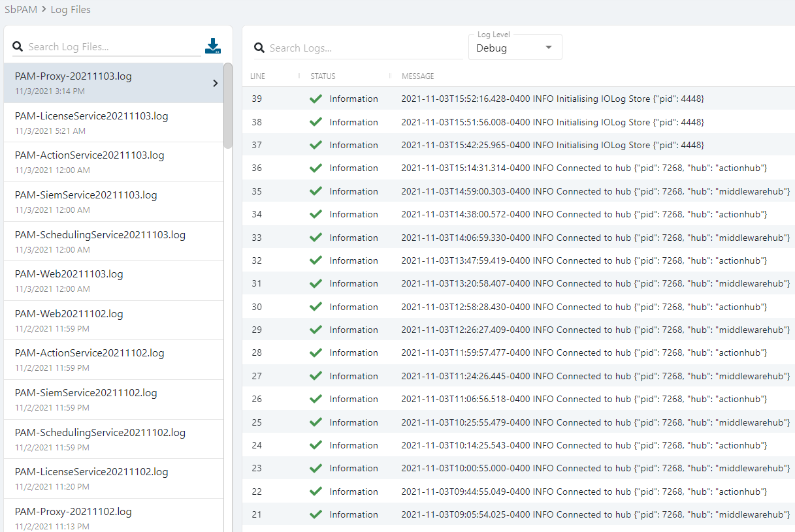This screenshot has height=532, width=795.
Task: Sort by the LINE column header
Action: click(257, 76)
